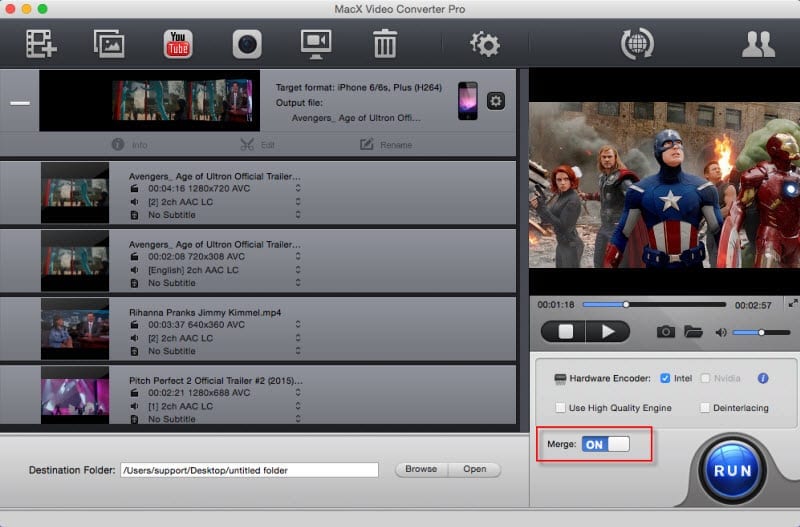The width and height of the screenshot is (800, 527).
Task: Enable the Deinterlacing checkbox
Action: click(x=705, y=408)
